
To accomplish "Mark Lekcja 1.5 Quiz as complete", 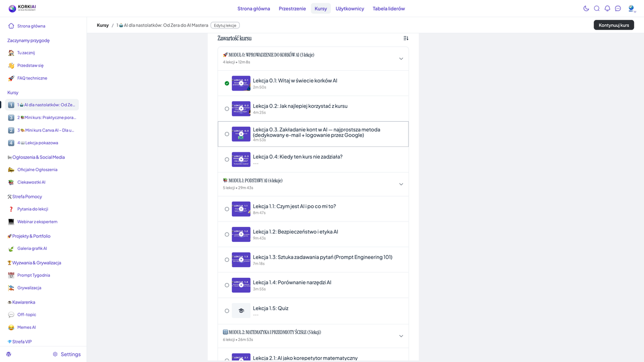I will click(x=227, y=311).
